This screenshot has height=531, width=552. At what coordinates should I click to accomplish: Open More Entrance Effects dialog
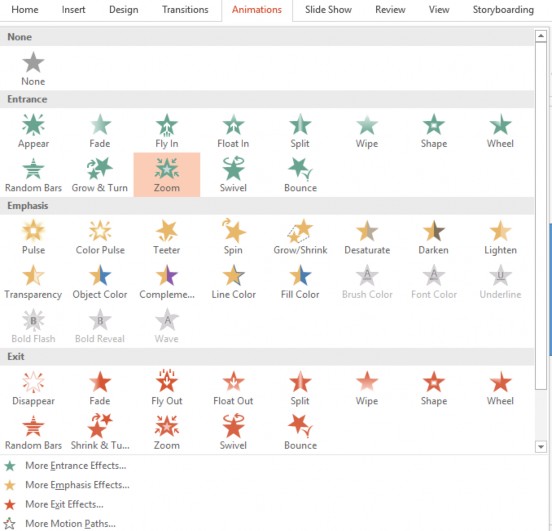click(x=65, y=466)
